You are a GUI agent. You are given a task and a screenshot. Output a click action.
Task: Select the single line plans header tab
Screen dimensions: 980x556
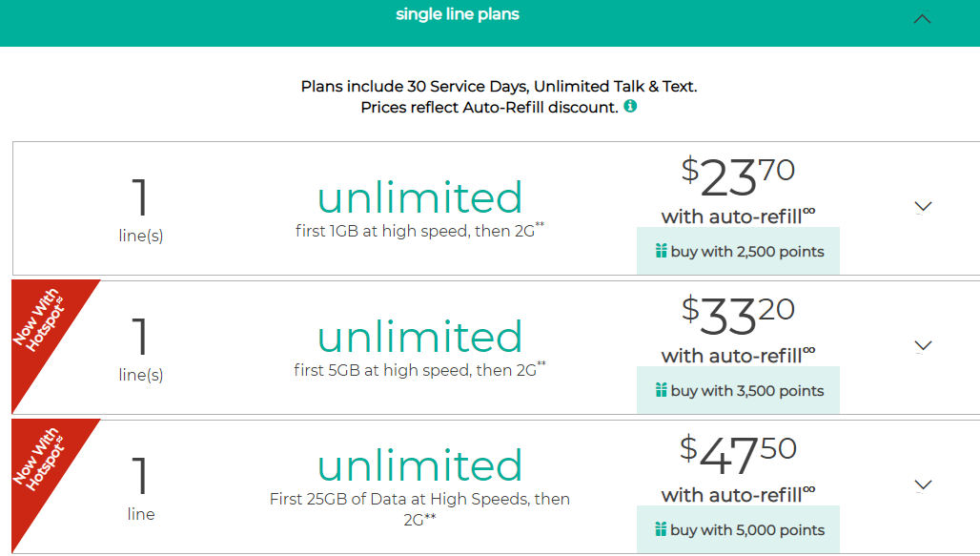[458, 15]
